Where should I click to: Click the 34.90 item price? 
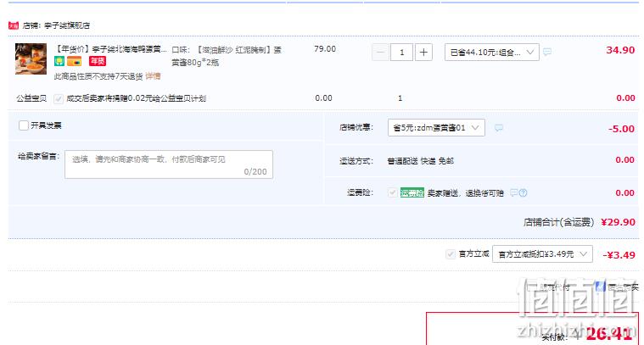(x=620, y=50)
